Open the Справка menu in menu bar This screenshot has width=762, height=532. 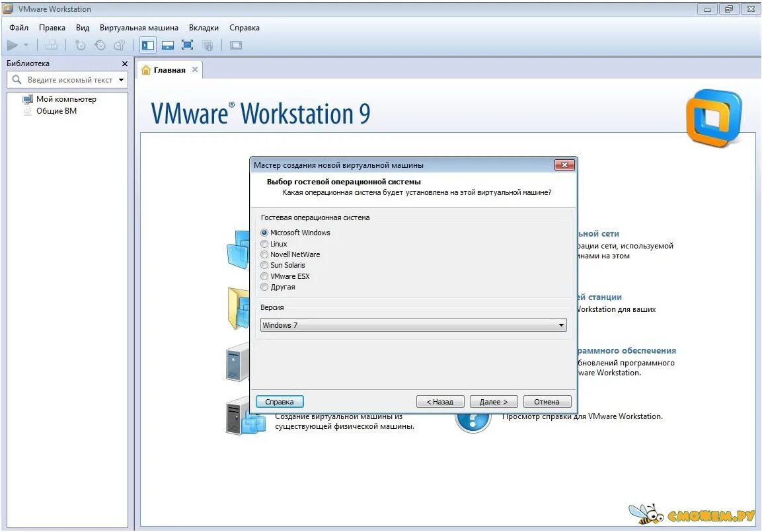pyautogui.click(x=245, y=28)
